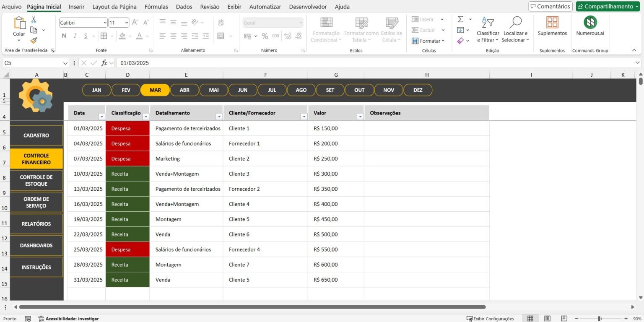The image size is (644, 322).
Task: Collapse the ribbon with the chevron
Action: (634, 50)
